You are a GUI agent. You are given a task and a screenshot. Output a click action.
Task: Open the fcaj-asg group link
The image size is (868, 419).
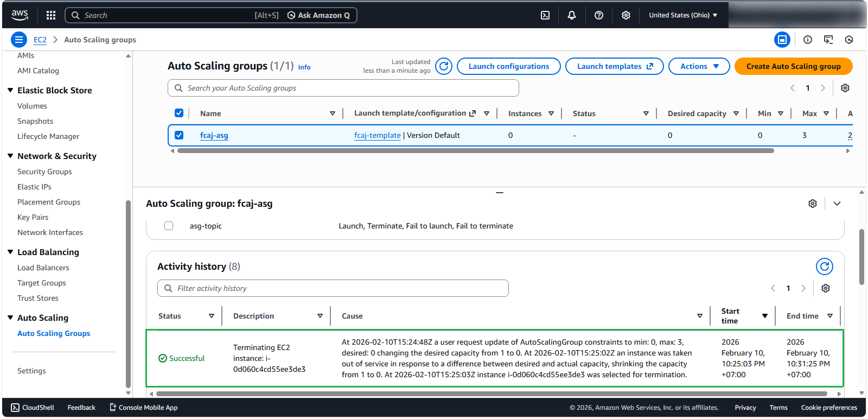[214, 135]
